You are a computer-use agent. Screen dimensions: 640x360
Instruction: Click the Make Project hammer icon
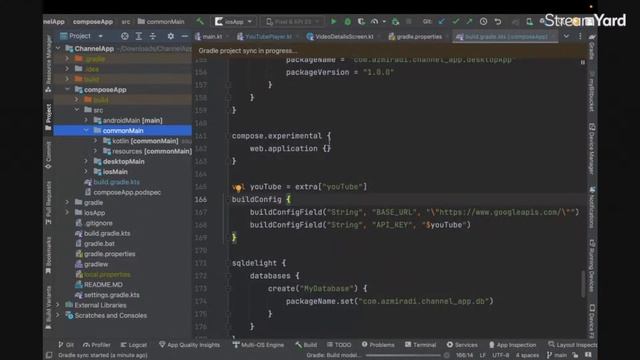pyautogui.click(x=200, y=21)
